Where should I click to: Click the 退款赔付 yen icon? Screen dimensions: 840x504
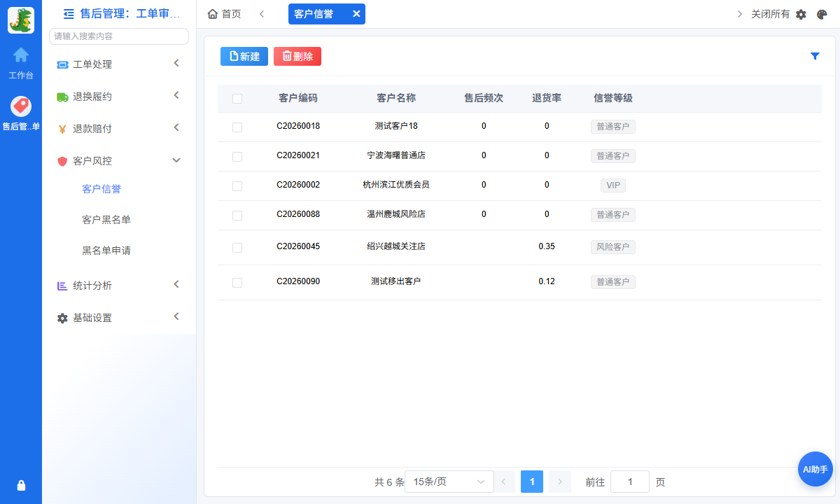point(62,129)
